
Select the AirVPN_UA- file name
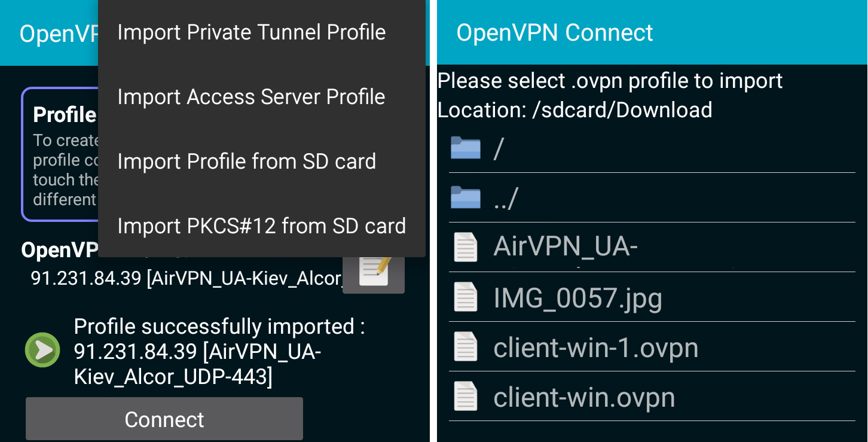pos(565,247)
